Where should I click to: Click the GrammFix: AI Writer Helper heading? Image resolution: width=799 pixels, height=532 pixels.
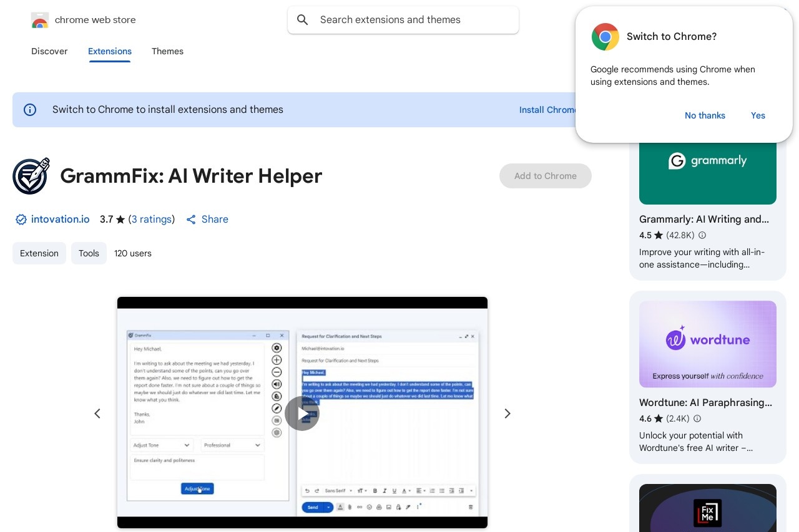(191, 177)
